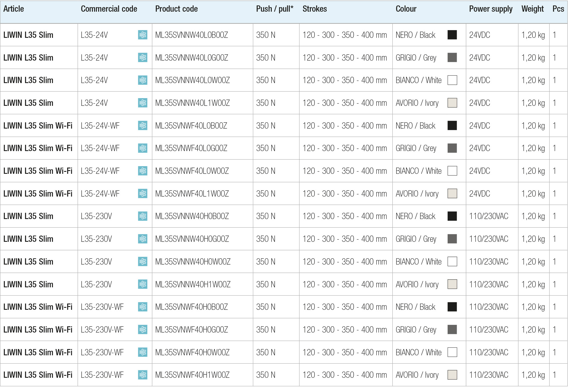This screenshot has width=568, height=392.
Task: Click ventilation icon in ML35SVNNW40L0B00Z row
Action: [143, 35]
